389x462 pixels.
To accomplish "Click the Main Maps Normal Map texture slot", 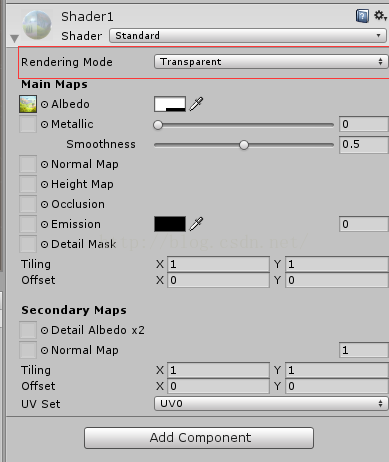I will 28,164.
